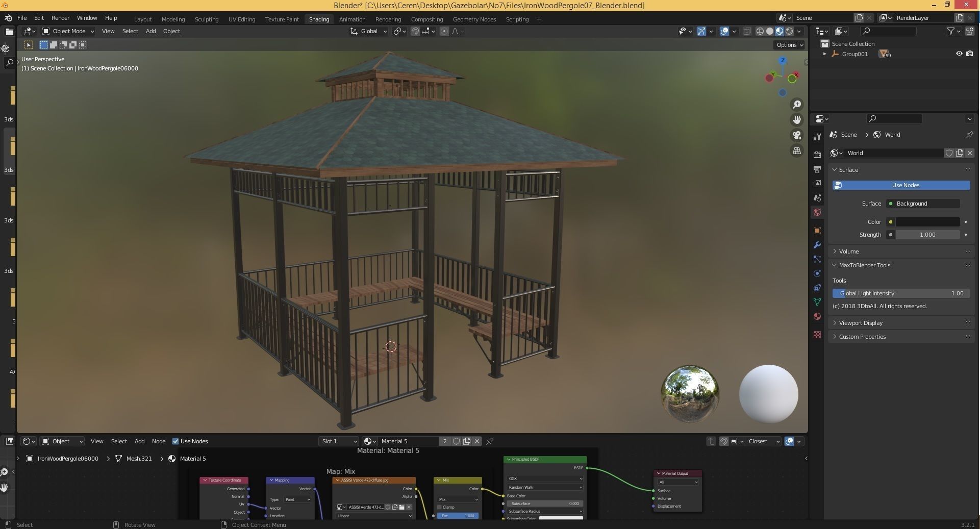Toggle show gizmos button in viewport header
This screenshot has width=980, height=529.
pos(701,31)
